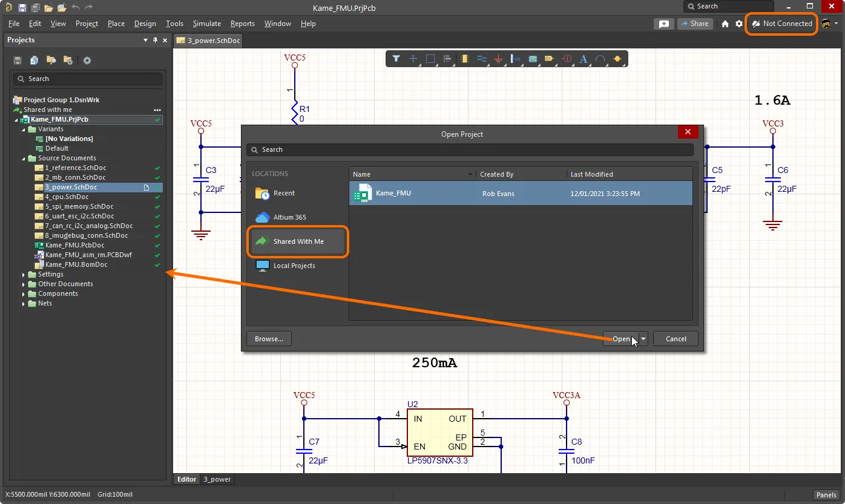This screenshot has height=504, width=845.
Task: Click the Place Harness tool icon
Action: pos(516,59)
